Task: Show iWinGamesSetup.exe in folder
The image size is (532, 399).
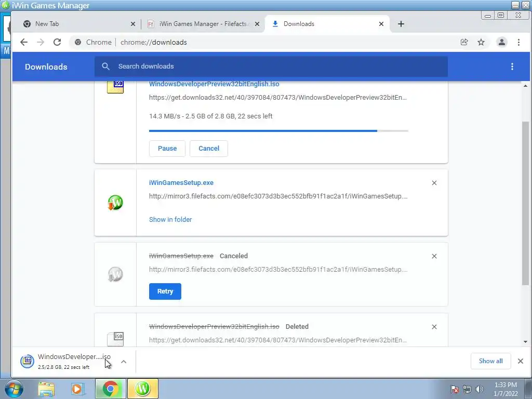Action: (170, 220)
